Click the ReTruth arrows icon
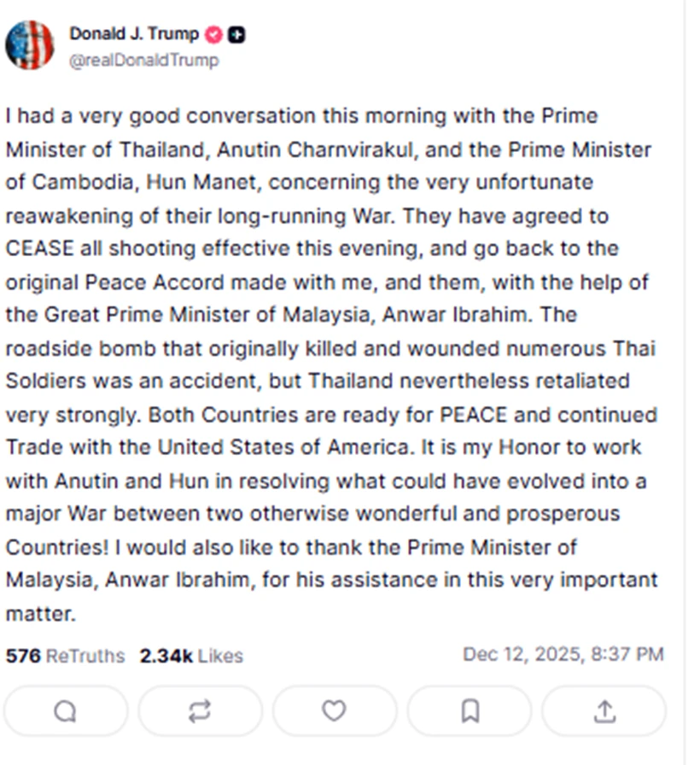 [200, 710]
